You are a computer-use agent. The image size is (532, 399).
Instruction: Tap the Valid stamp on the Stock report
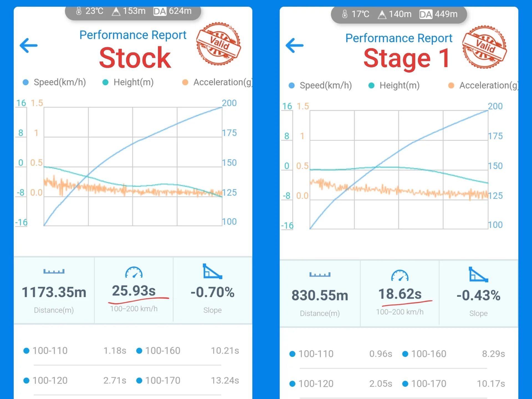coord(219,44)
